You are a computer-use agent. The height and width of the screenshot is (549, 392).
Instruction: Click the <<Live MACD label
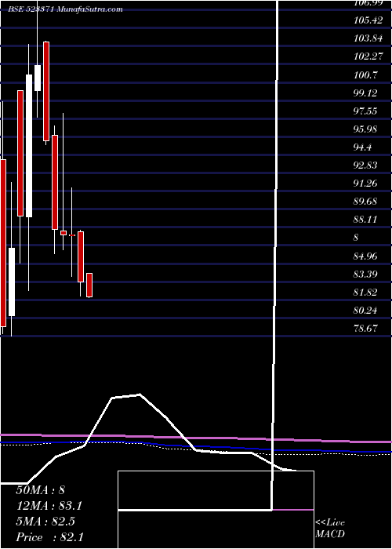(330, 529)
